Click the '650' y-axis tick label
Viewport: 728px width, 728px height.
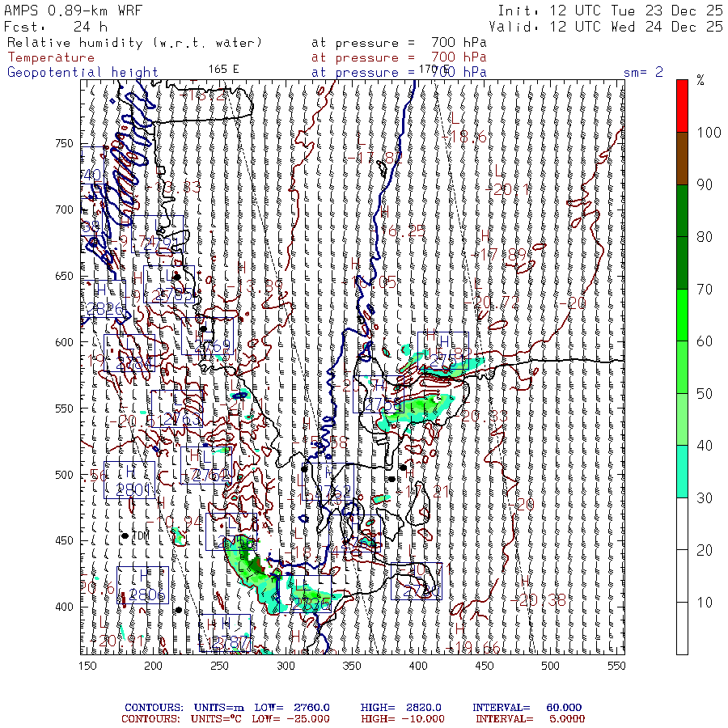(x=64, y=276)
